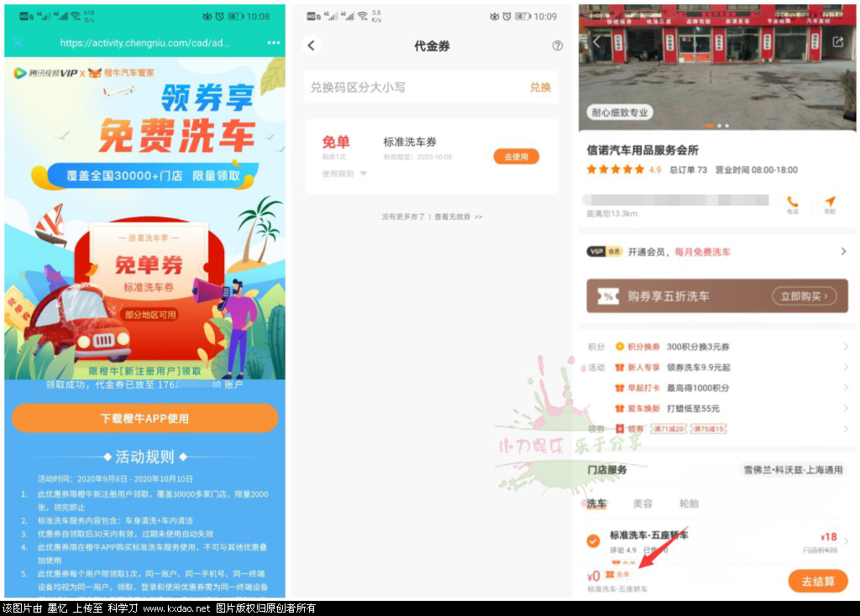Viewport: 860px width, 616px height.
Task: Tap the Wi-Fi icon in the 代金券 status bar
Action: click(363, 17)
